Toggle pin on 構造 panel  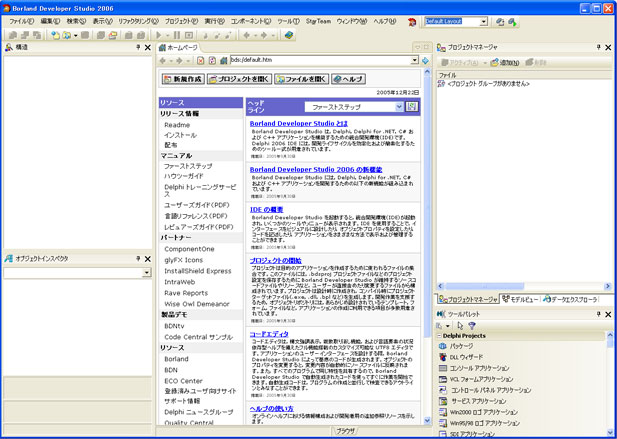pyautogui.click(x=138, y=47)
